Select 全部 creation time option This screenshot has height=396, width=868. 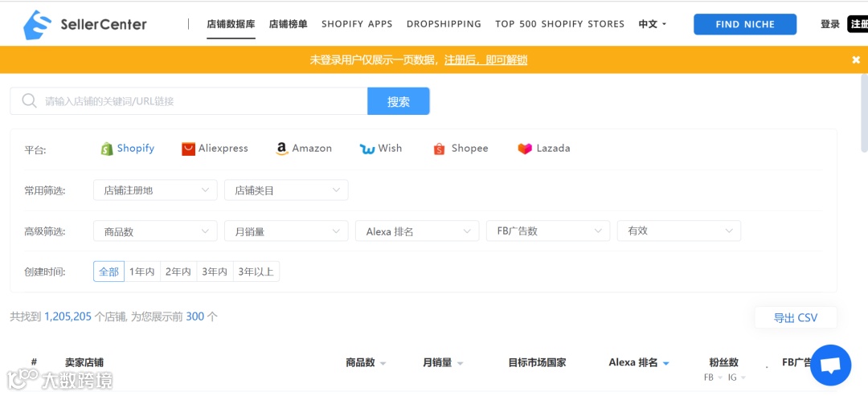pyautogui.click(x=108, y=271)
